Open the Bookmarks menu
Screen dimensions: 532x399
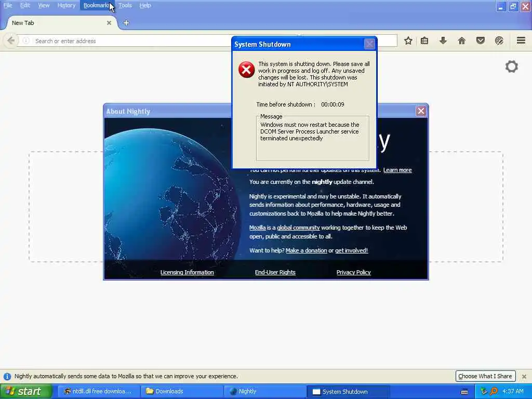97,5
